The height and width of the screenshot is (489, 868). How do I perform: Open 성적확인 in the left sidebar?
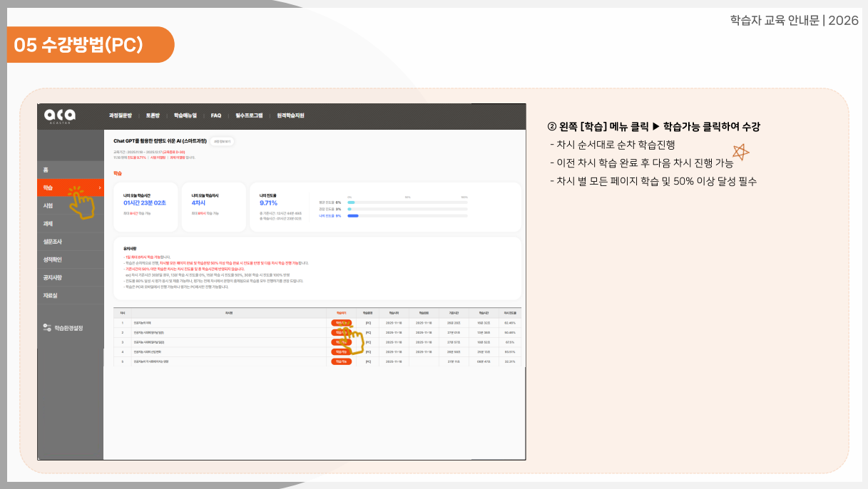click(52, 259)
